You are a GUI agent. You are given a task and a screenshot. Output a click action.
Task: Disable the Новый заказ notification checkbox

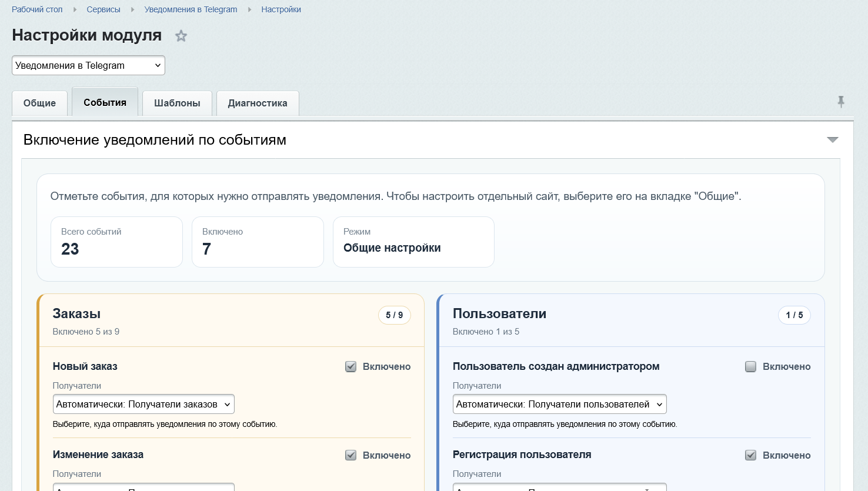click(x=350, y=366)
